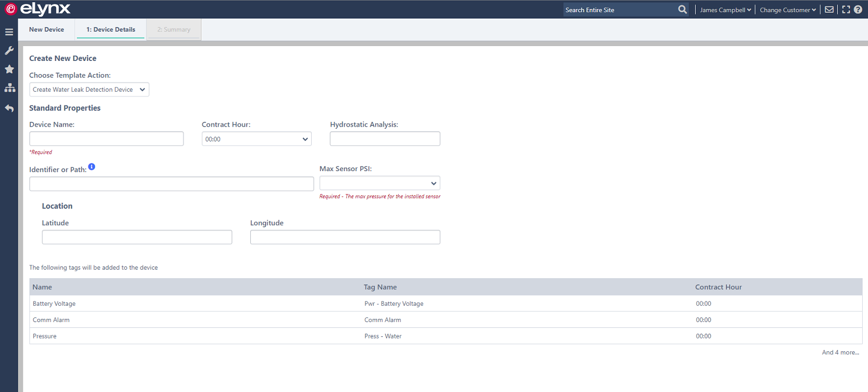Click the Contract Hour column header
This screenshot has height=392, width=868.
[x=718, y=287]
